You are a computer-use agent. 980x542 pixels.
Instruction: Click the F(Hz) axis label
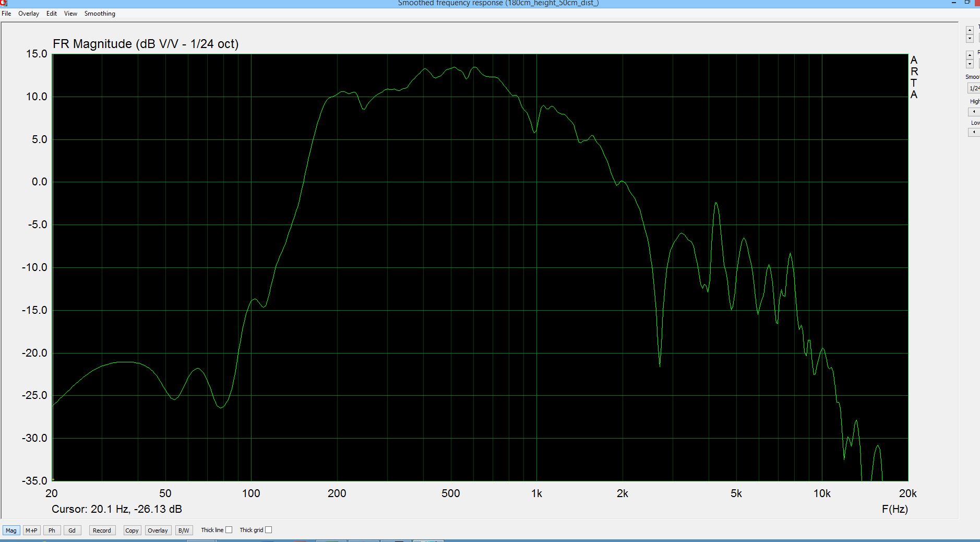click(x=895, y=509)
